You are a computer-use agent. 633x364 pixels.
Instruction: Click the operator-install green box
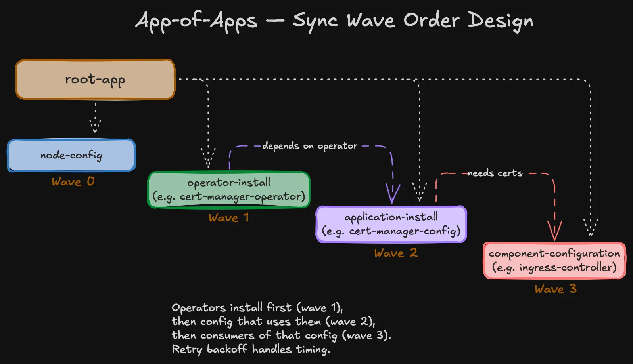tap(228, 190)
